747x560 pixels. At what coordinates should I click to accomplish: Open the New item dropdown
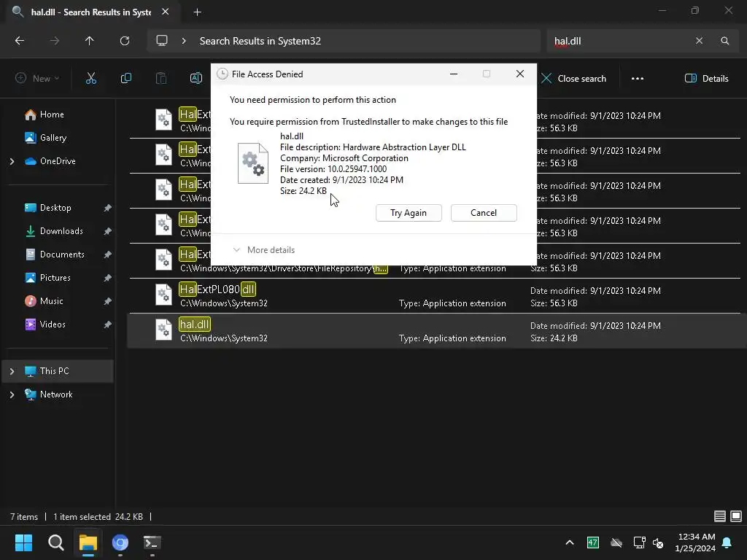[x=37, y=79]
